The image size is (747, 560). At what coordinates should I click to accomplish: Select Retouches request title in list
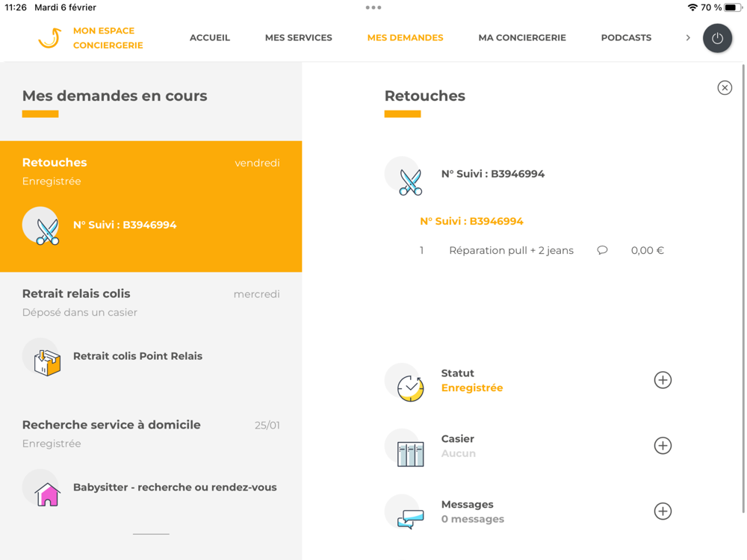point(55,162)
